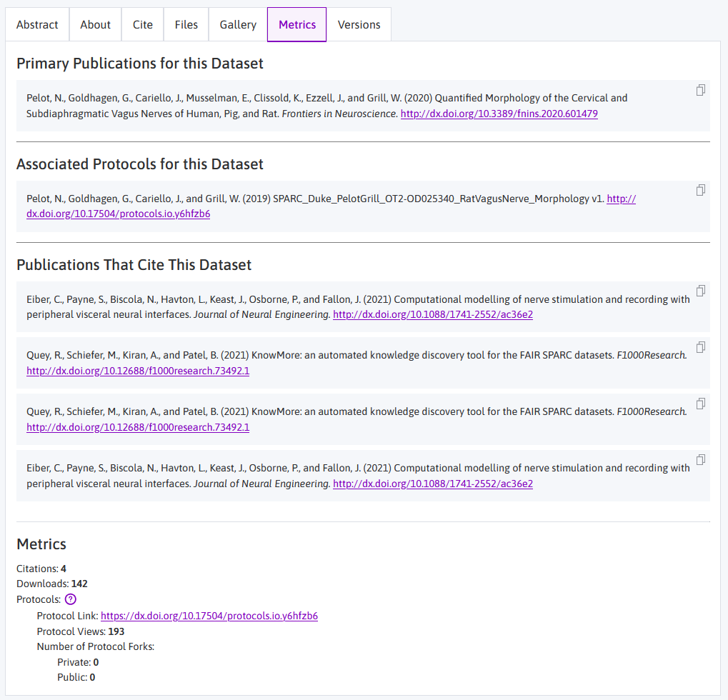Select the 'Citations: 4' metric text
This screenshot has height=700, width=728.
pyautogui.click(x=41, y=569)
